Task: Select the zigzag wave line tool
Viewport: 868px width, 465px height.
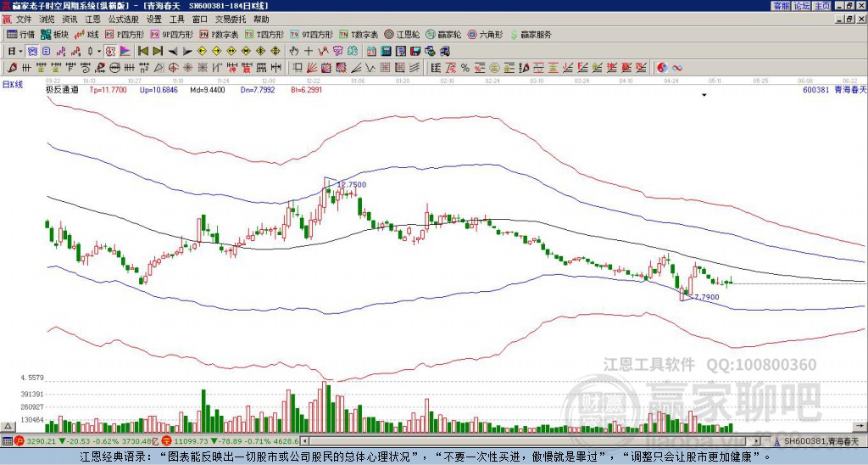Action: (370, 68)
